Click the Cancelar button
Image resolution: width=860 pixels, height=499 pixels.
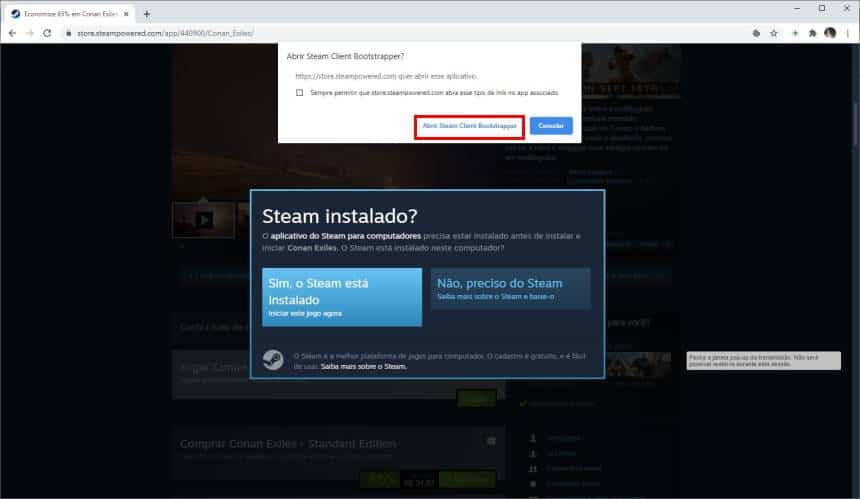[x=551, y=126]
